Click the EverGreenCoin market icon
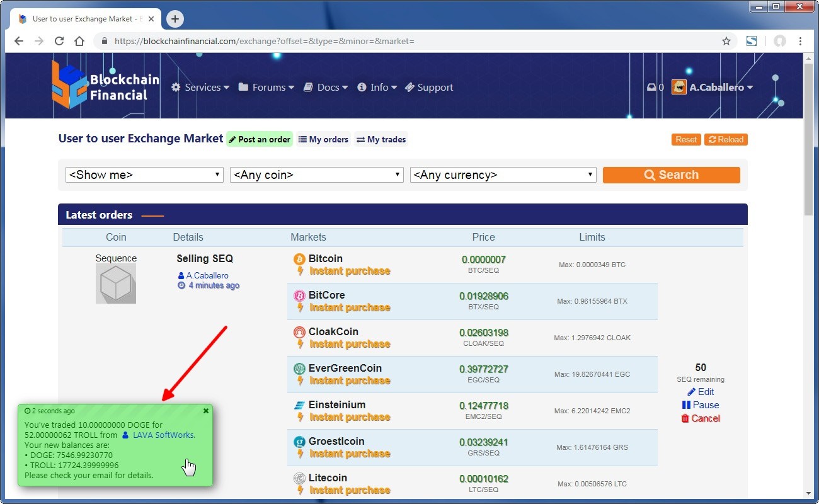The image size is (819, 504). [x=299, y=369]
